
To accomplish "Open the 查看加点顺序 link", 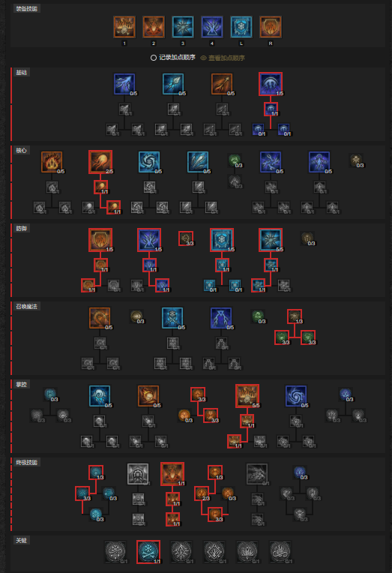I will [x=226, y=58].
